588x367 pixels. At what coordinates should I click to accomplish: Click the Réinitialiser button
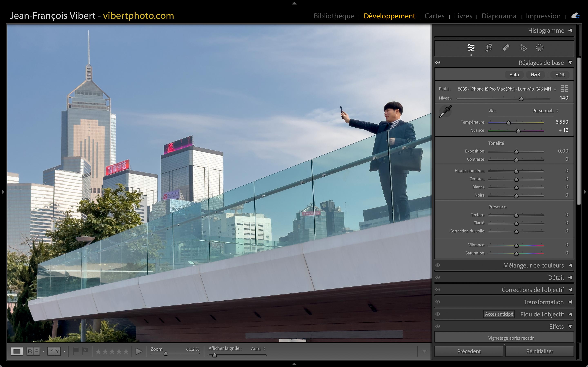(x=539, y=351)
